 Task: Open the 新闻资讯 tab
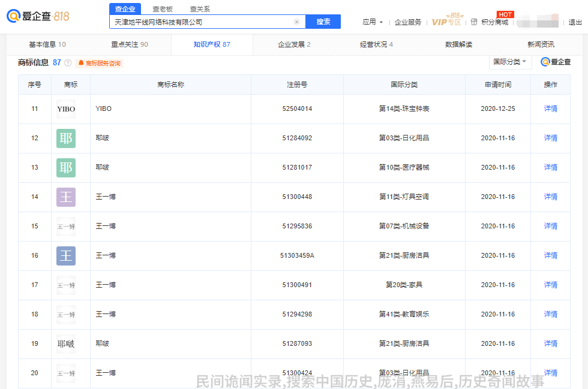tap(541, 44)
